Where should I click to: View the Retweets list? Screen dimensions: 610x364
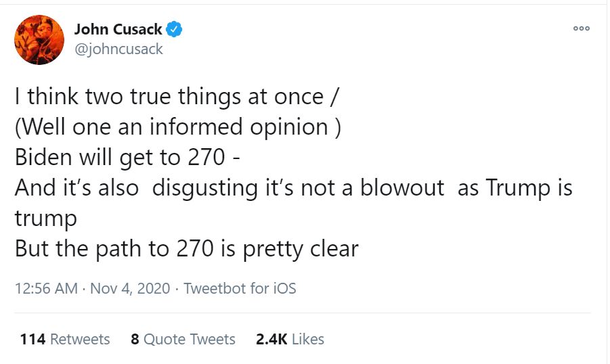click(80, 339)
